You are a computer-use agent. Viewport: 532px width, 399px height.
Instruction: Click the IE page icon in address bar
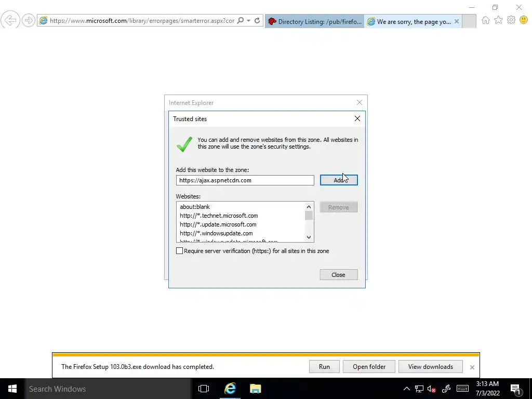43,21
